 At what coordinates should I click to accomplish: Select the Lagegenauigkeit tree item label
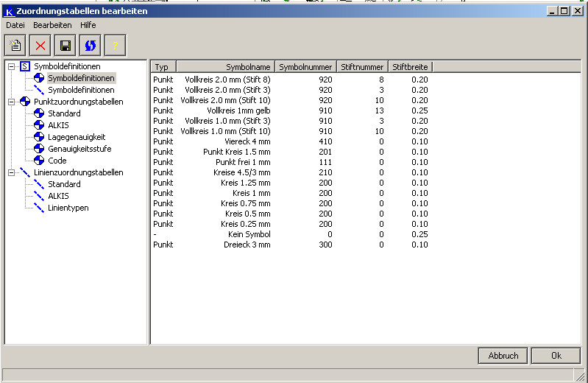pos(77,137)
